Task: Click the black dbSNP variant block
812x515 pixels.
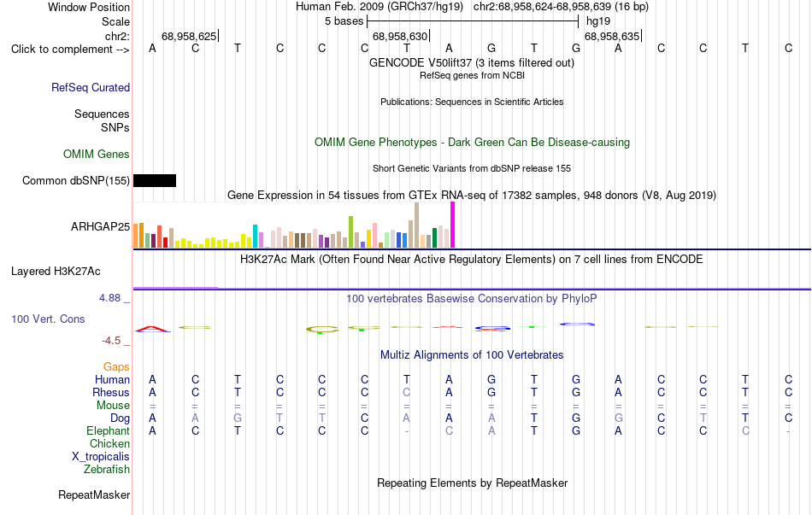Action: pyautogui.click(x=155, y=181)
